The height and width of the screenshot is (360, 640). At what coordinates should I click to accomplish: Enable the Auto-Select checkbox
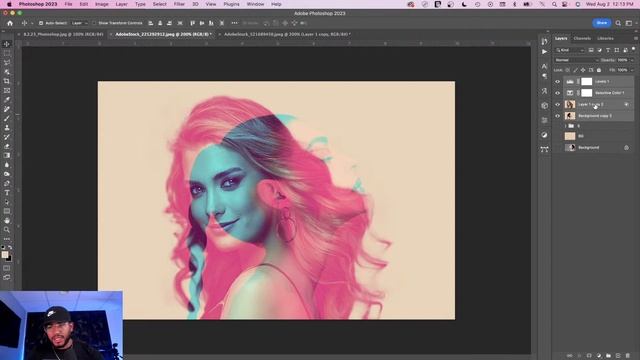point(41,23)
